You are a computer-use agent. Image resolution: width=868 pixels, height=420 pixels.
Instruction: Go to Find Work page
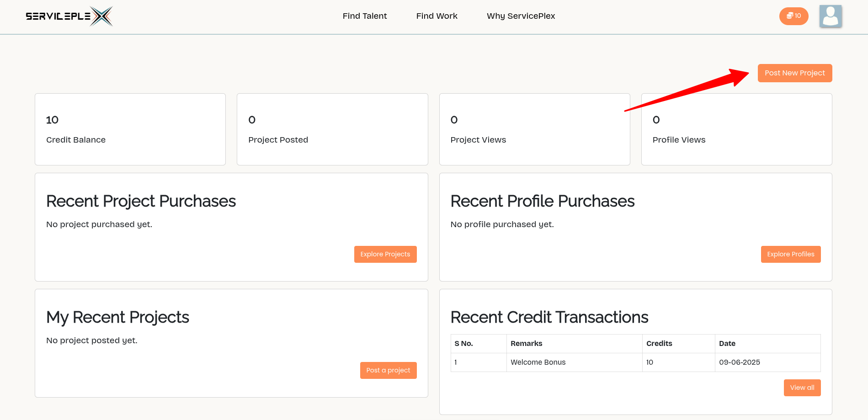pyautogui.click(x=437, y=16)
